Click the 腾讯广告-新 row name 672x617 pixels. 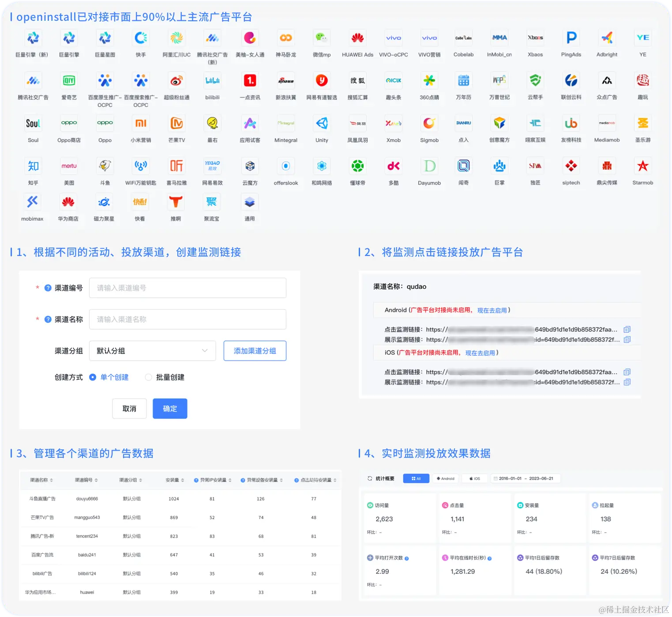42,536
